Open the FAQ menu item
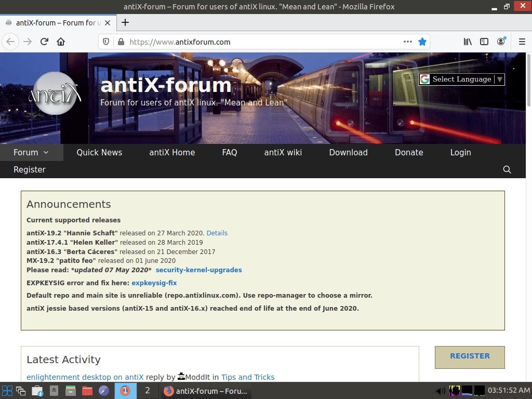 [229, 152]
